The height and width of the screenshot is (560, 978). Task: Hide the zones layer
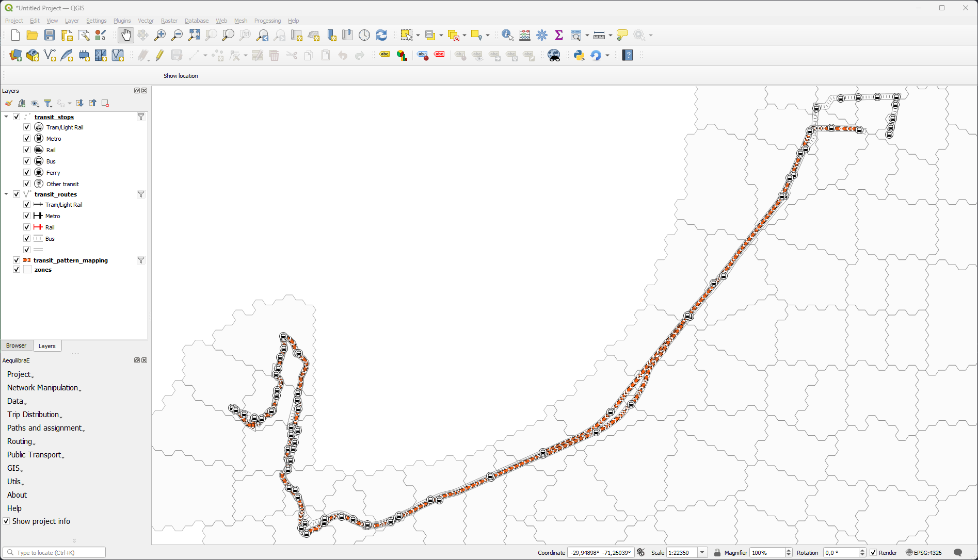point(16,269)
